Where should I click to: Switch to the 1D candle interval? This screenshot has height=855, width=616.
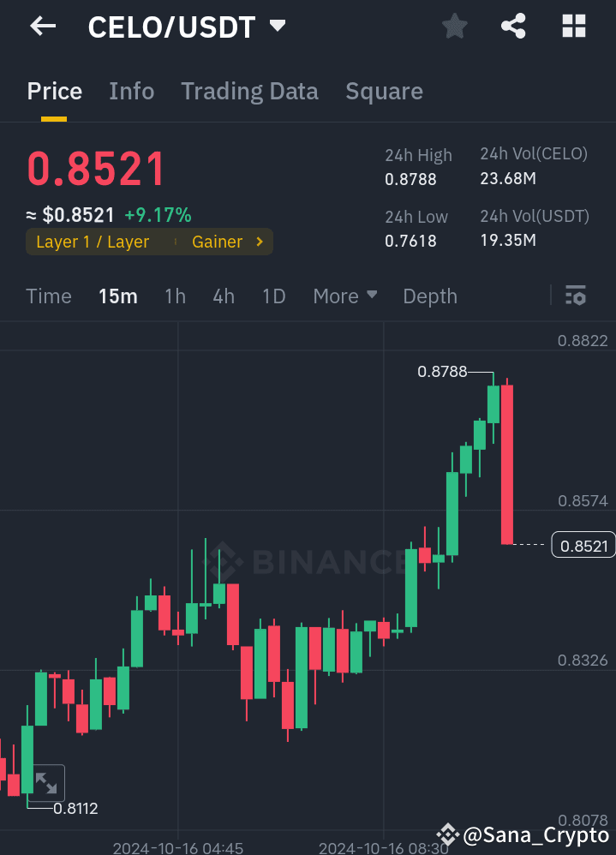[273, 296]
